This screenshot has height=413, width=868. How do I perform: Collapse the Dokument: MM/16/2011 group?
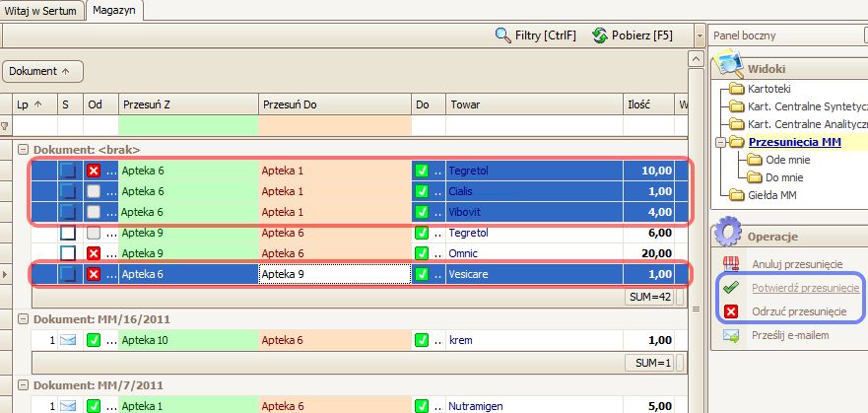(23, 318)
